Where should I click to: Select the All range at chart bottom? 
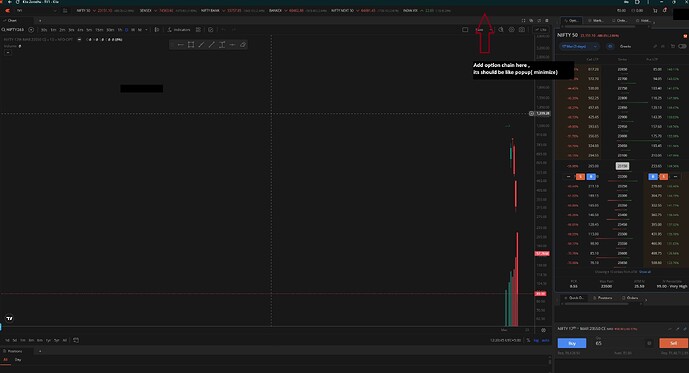coord(65,340)
